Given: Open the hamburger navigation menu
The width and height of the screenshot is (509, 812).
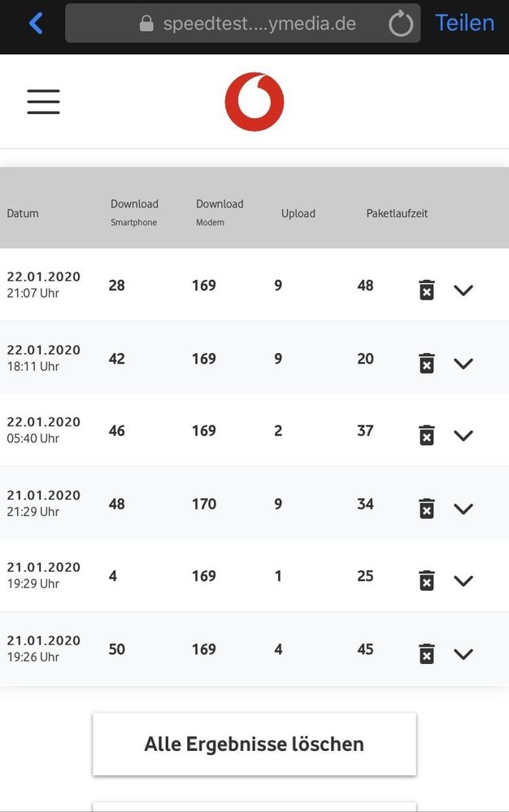Looking at the screenshot, I should (43, 101).
